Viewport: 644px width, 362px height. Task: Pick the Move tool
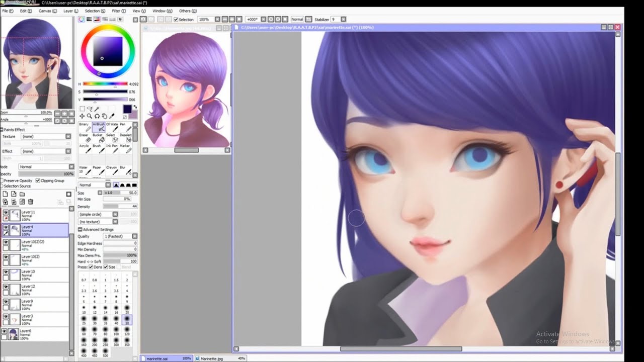pos(82,116)
